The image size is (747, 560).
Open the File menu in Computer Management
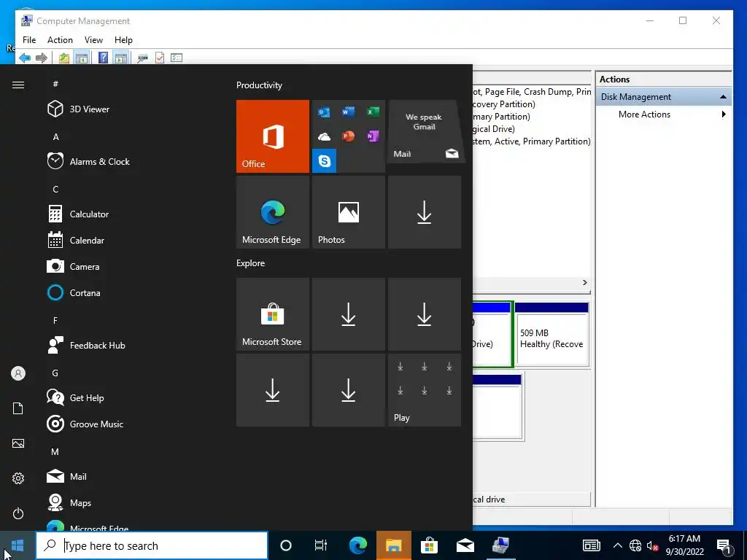point(29,40)
